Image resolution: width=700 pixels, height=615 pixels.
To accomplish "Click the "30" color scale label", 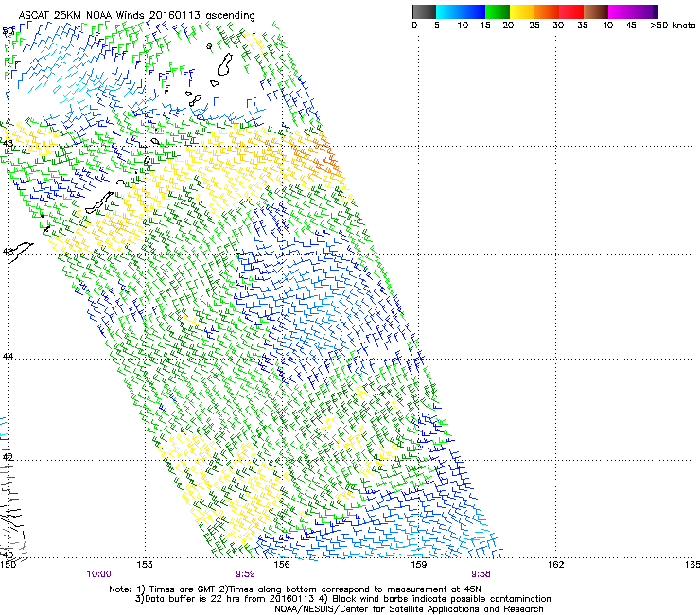I will click(x=558, y=26).
